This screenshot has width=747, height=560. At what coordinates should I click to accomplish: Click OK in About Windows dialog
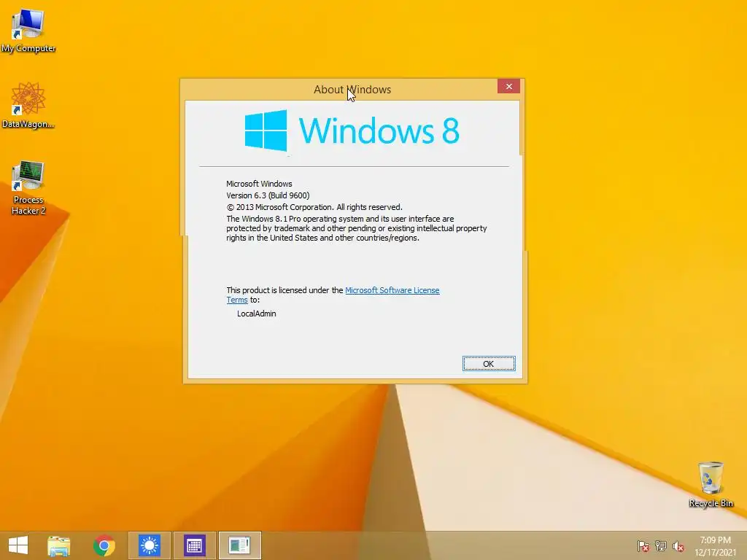pyautogui.click(x=489, y=364)
